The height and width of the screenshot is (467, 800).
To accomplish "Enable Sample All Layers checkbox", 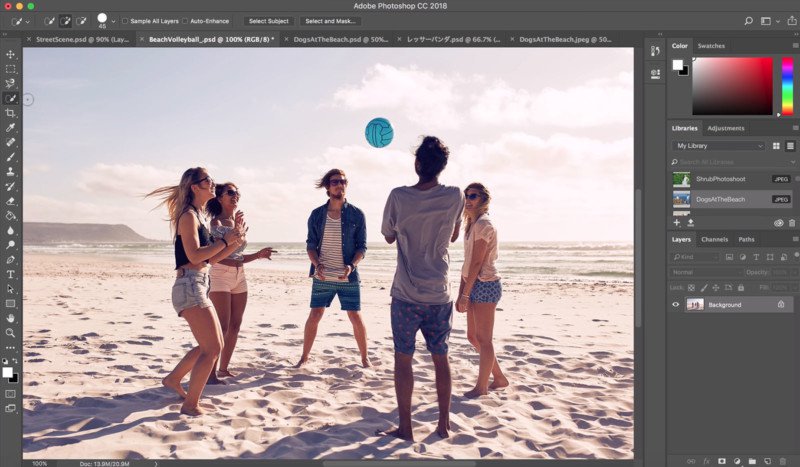I will tap(125, 21).
